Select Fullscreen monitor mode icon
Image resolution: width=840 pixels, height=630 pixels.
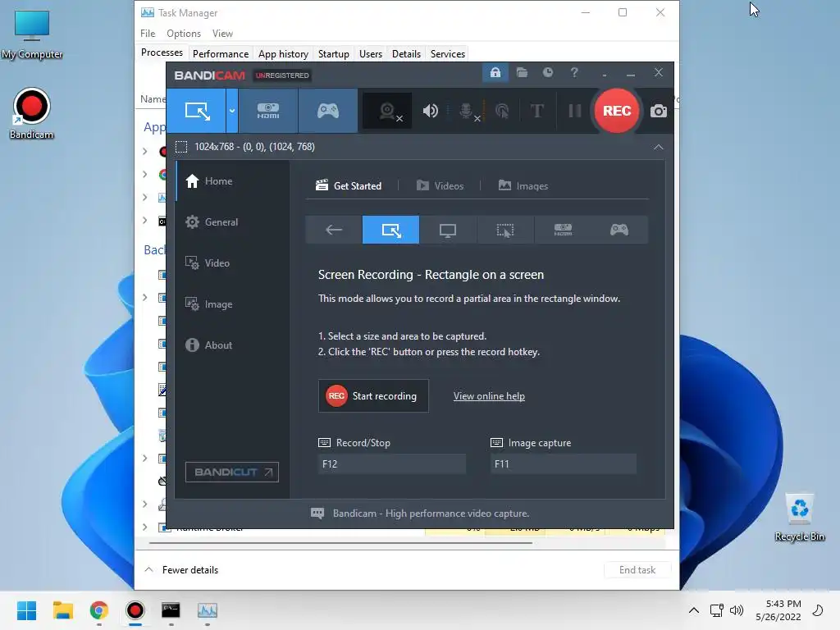[x=448, y=230]
